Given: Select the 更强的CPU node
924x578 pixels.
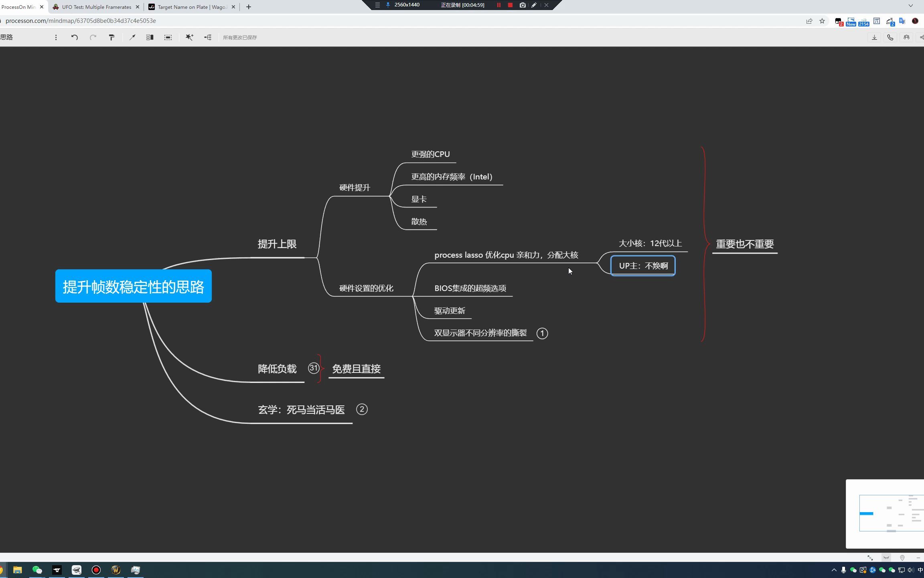Looking at the screenshot, I should (430, 154).
